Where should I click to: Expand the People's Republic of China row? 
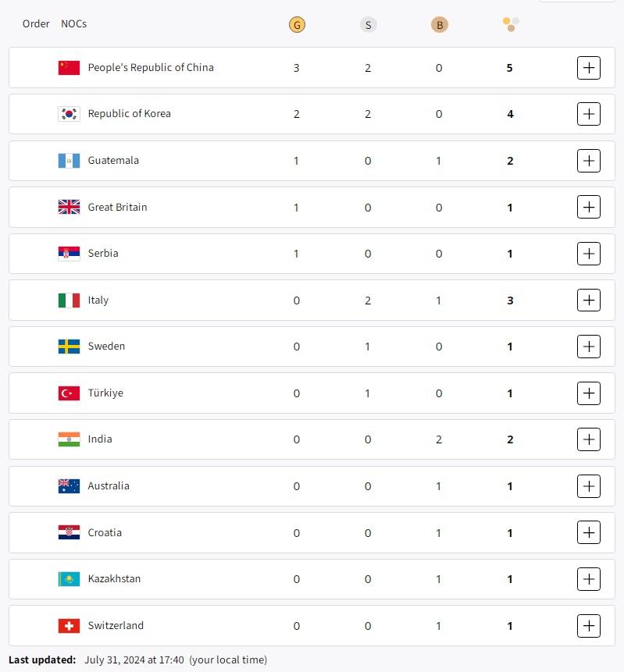(x=588, y=68)
